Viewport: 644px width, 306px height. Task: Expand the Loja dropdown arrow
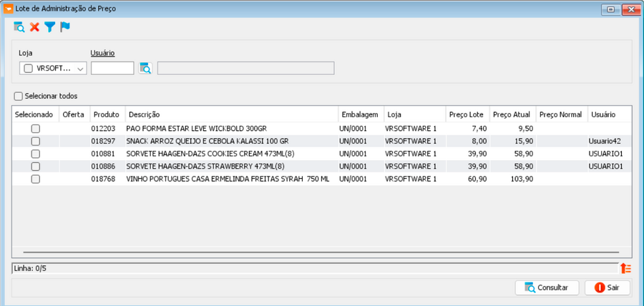click(80, 69)
